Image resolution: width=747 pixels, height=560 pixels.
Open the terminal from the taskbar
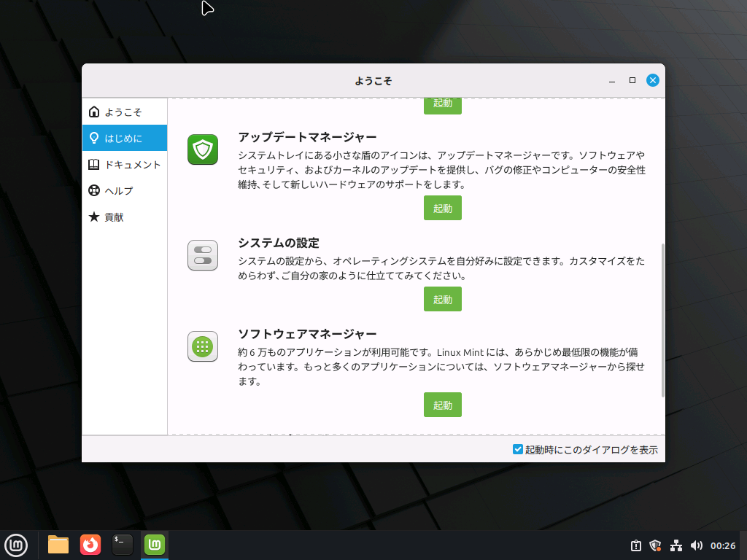pos(122,545)
